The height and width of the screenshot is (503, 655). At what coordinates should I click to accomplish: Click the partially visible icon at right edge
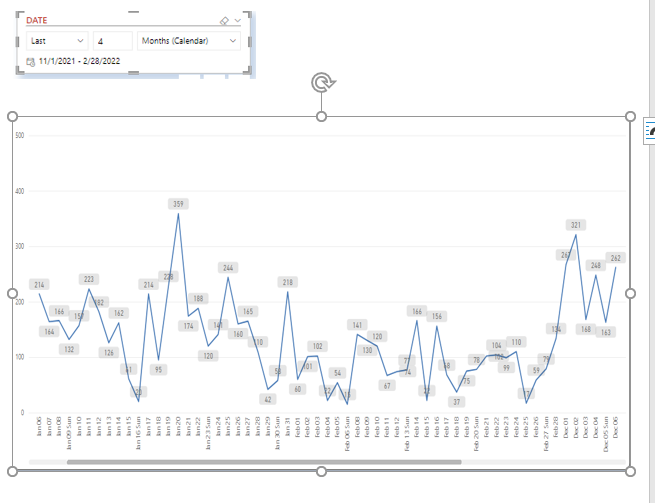click(650, 131)
